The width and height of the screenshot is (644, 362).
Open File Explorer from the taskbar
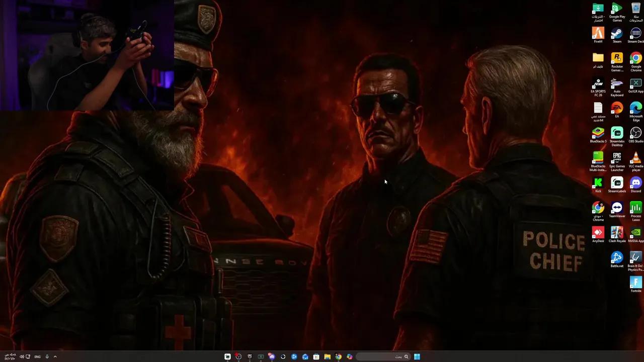[x=327, y=356]
